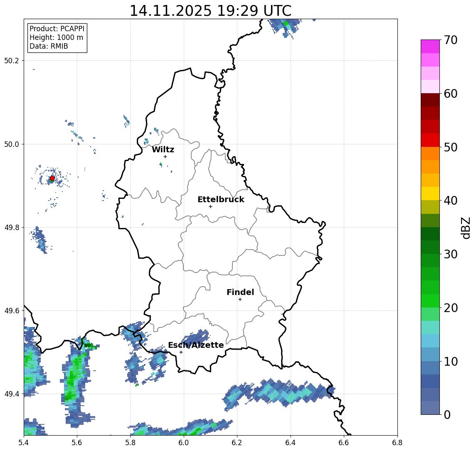Screen dimensions: 476x451
Task: Click the 70 tick on colorbar
Action: (451, 40)
